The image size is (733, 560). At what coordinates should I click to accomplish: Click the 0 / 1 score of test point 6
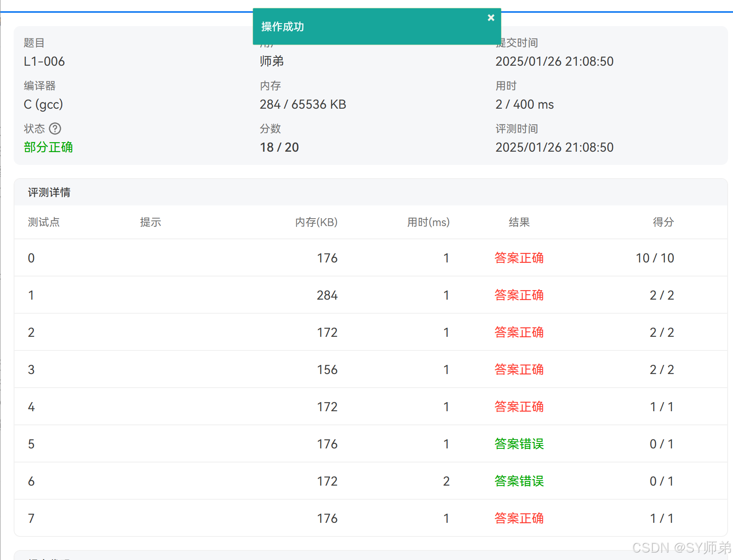pos(662,481)
